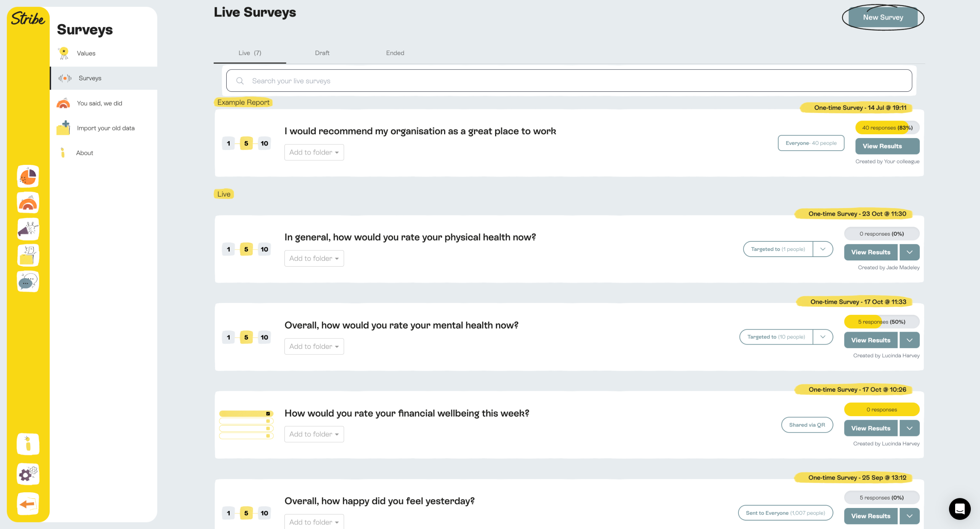Click the megaphone icon in left sidebar
The image size is (980, 529).
pyautogui.click(x=28, y=229)
